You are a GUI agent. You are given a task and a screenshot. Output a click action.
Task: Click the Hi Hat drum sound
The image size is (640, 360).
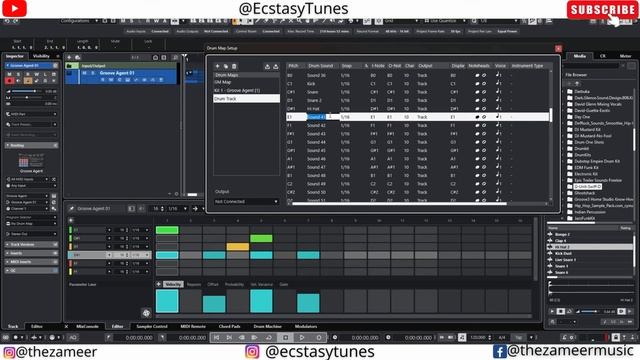coord(313,109)
